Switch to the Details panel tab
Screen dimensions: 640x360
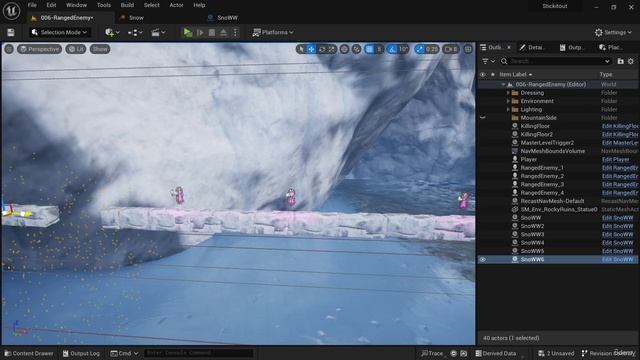pos(532,47)
